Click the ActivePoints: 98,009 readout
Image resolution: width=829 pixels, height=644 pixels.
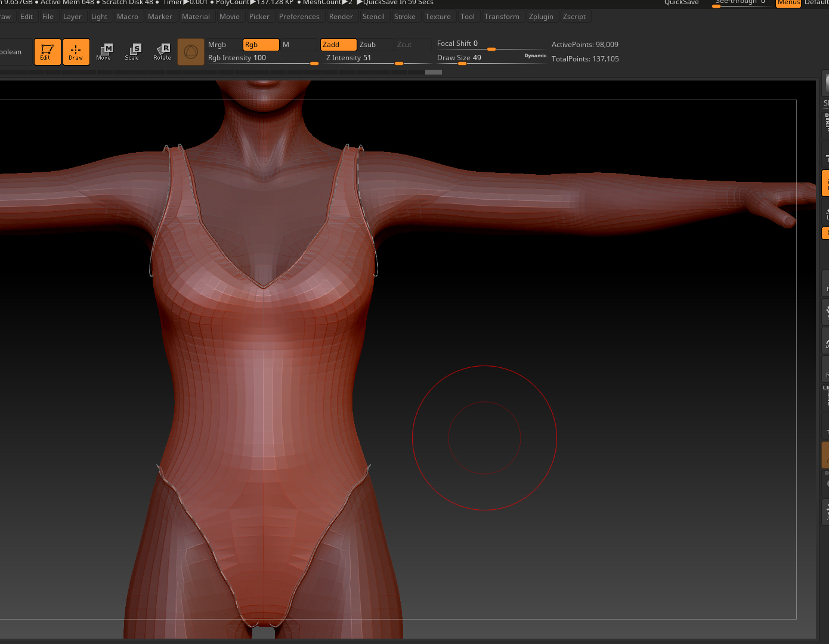click(x=585, y=45)
